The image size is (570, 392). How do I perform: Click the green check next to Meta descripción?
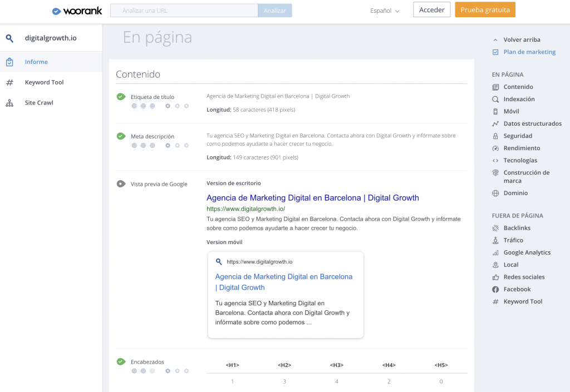(x=121, y=136)
